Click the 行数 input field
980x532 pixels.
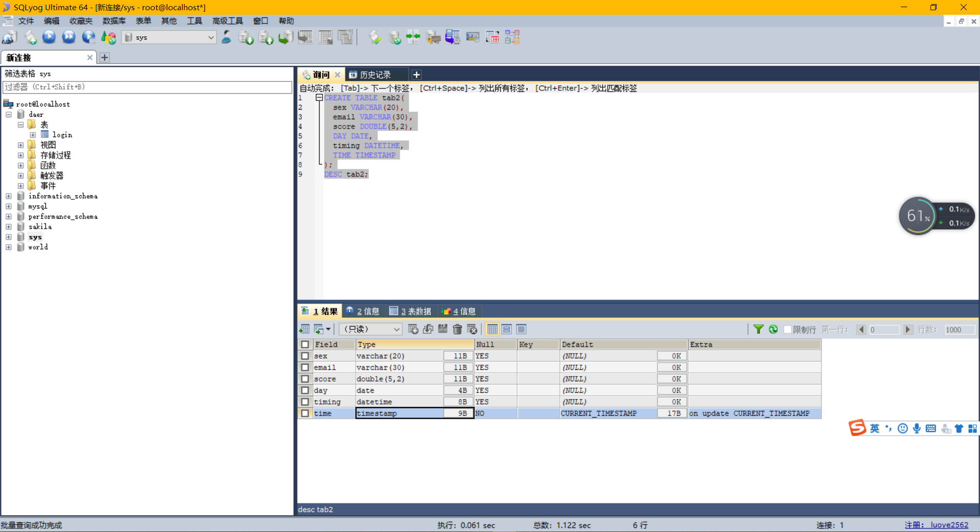tap(959, 330)
